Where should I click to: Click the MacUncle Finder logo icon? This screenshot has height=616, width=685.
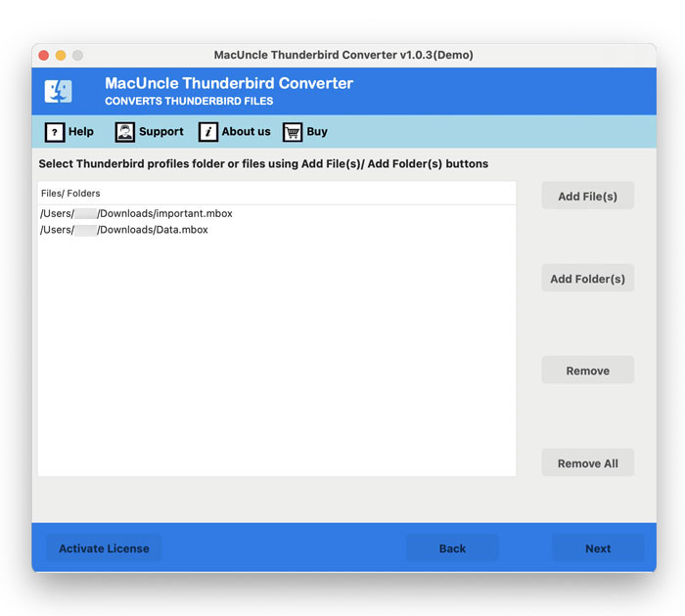[58, 91]
